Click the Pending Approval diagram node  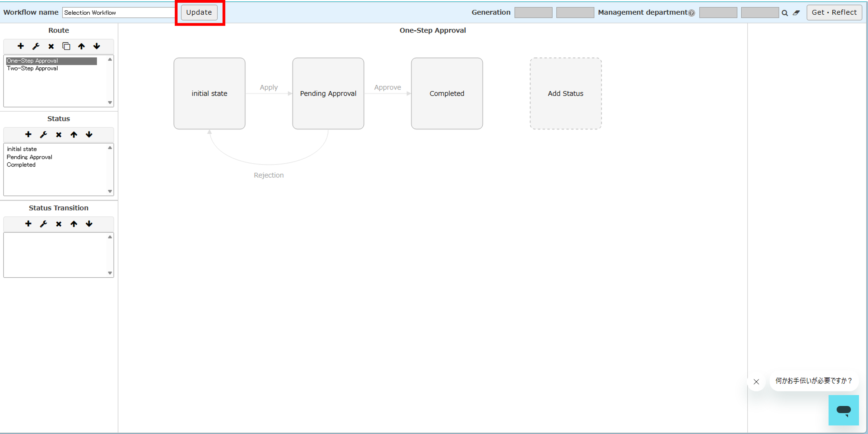pos(328,93)
